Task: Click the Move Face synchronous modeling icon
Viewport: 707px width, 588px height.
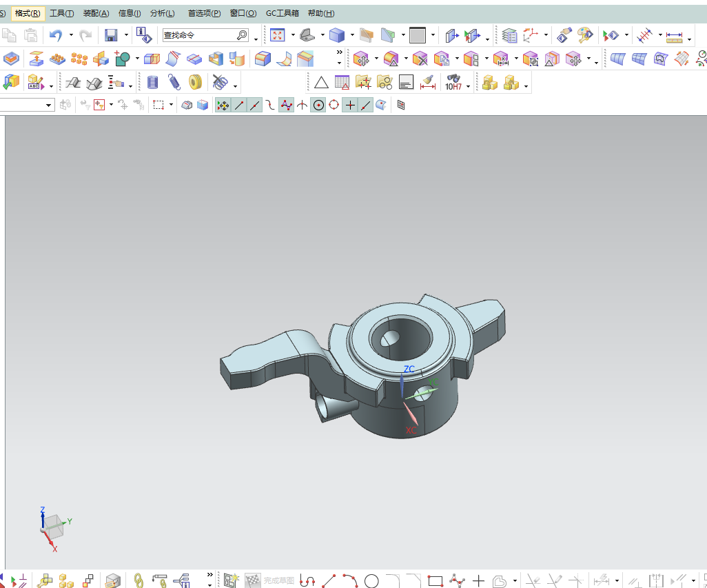Action: 360,59
